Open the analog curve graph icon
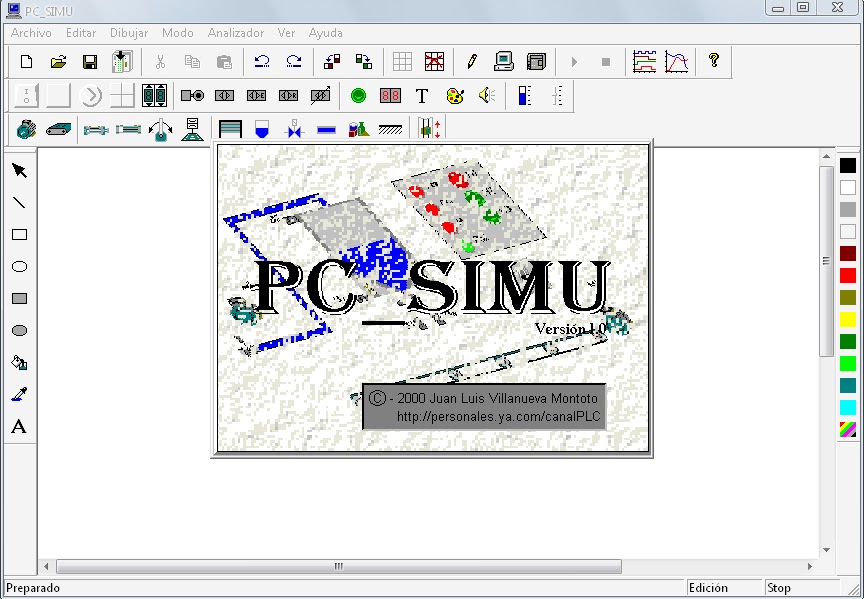The height and width of the screenshot is (599, 864). click(x=677, y=61)
